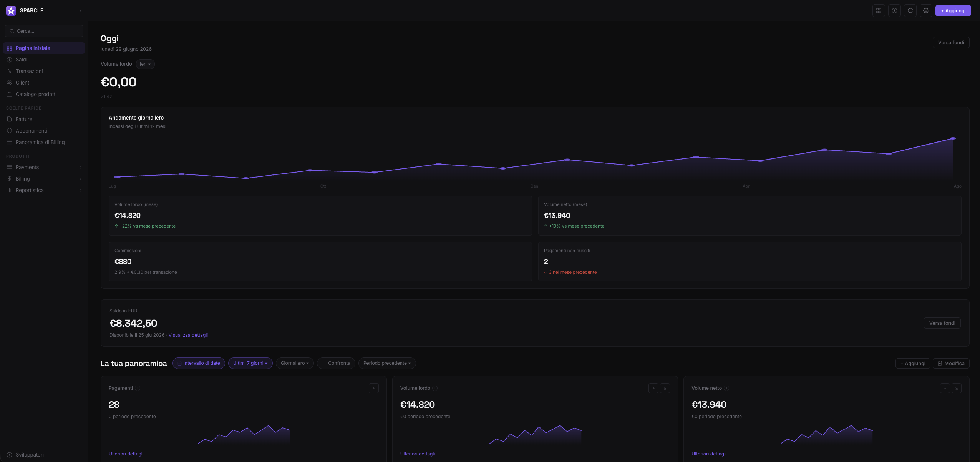
Task: Click the info circle icon in top bar
Action: click(x=894, y=11)
